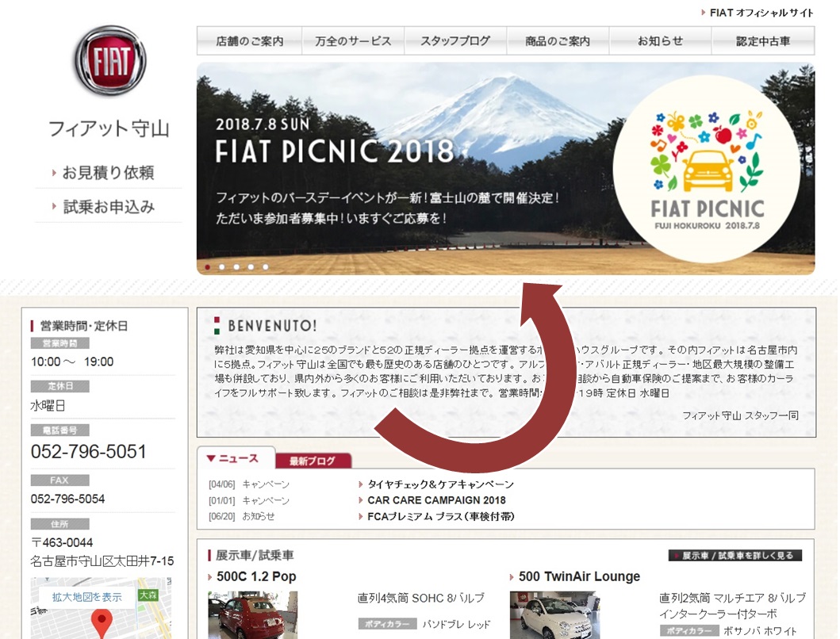The width and height of the screenshot is (840, 639).
Task: Select the second carousel dot
Action: (222, 266)
